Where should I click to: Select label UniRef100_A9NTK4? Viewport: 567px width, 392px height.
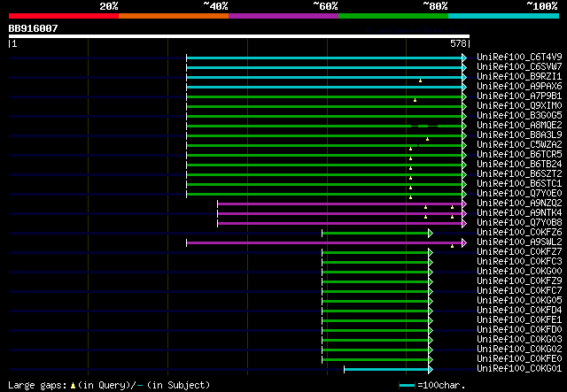(519, 213)
